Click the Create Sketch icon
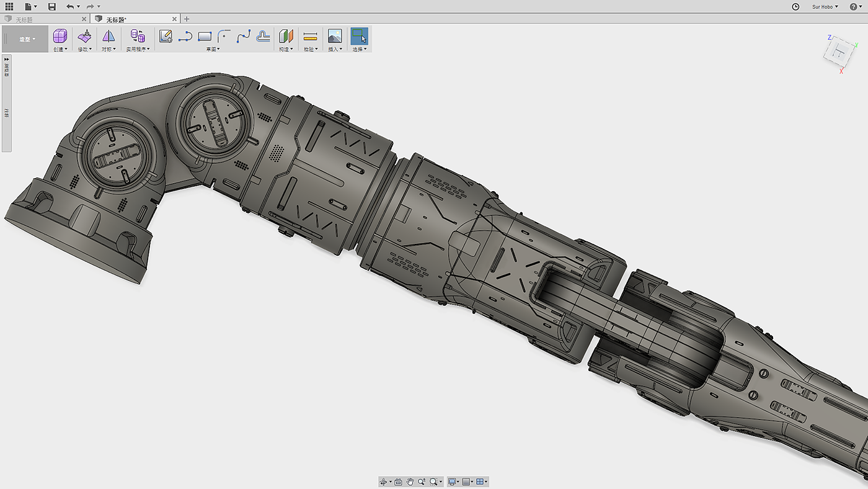 (166, 36)
